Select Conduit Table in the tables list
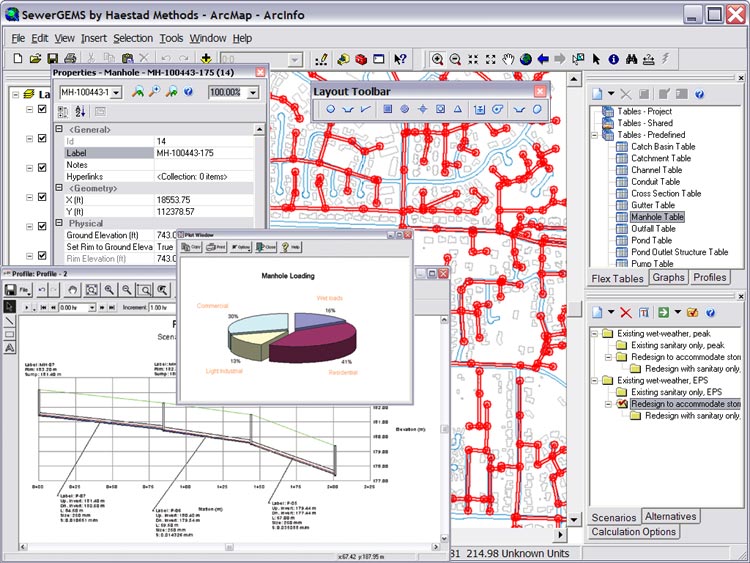The height and width of the screenshot is (563, 750). (655, 182)
